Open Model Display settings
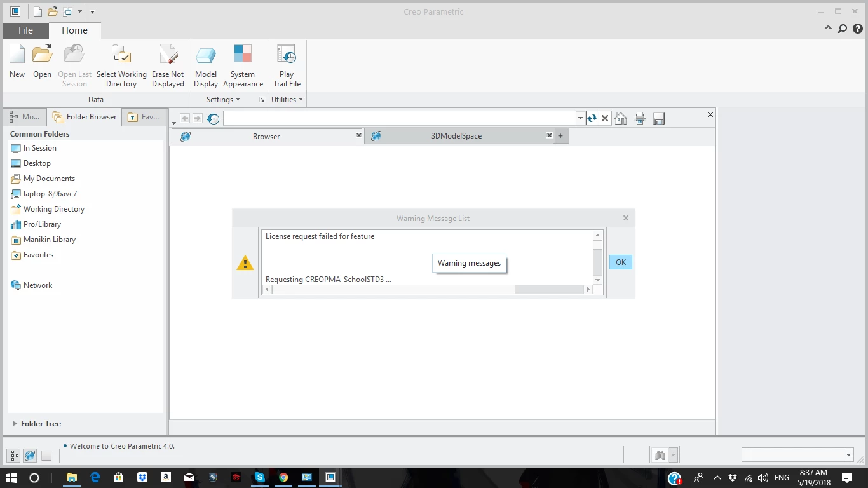This screenshot has width=868, height=488. [x=206, y=65]
